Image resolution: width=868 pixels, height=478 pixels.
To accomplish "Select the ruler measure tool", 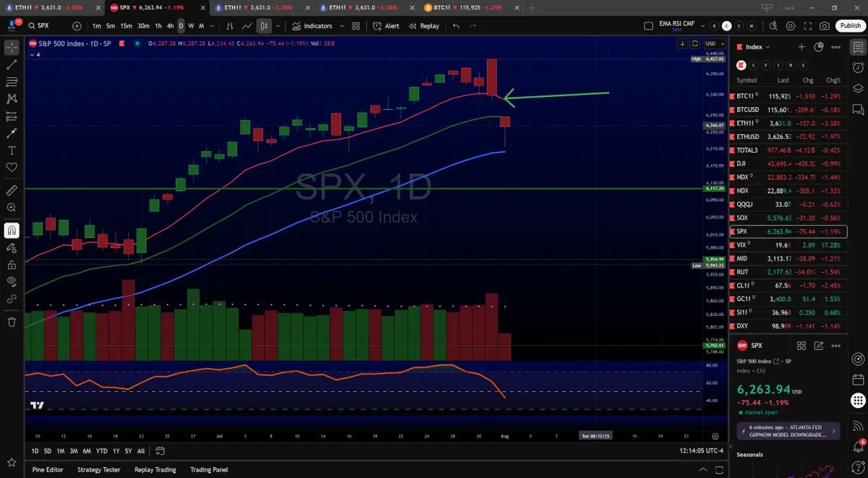I will [12, 190].
